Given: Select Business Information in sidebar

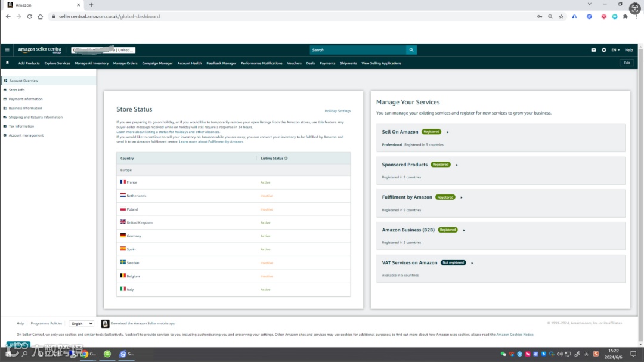Looking at the screenshot, I should 26,108.
